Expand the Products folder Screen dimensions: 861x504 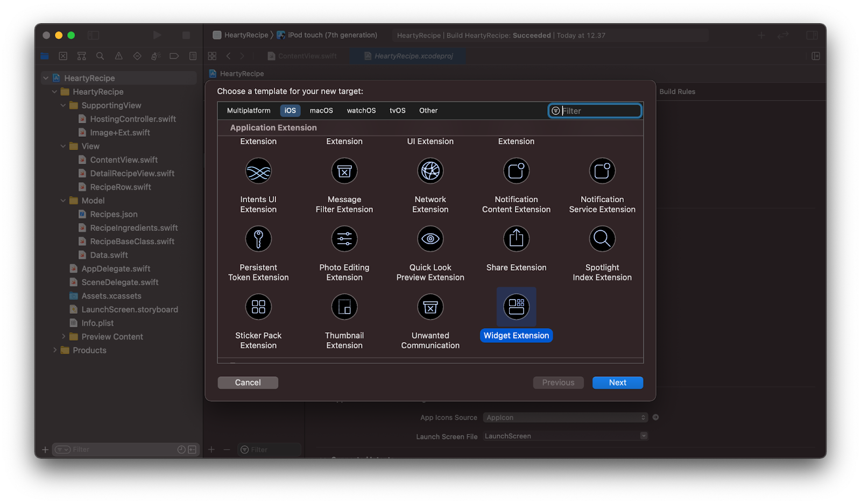pyautogui.click(x=54, y=350)
